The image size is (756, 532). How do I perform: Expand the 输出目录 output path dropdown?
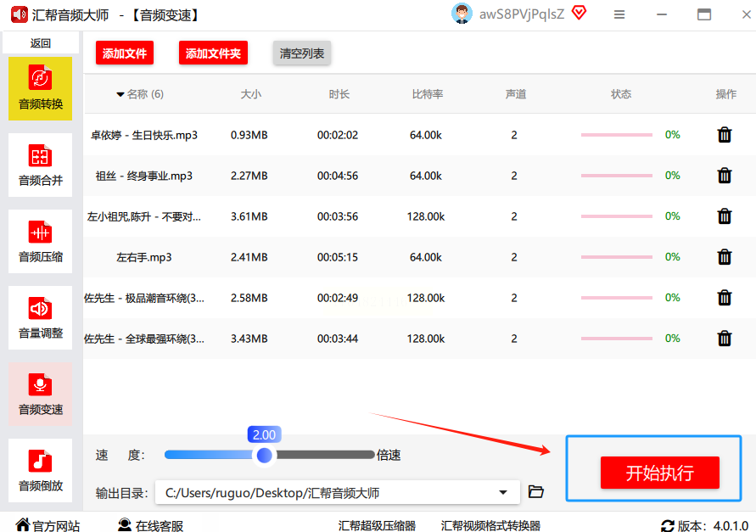pyautogui.click(x=504, y=492)
